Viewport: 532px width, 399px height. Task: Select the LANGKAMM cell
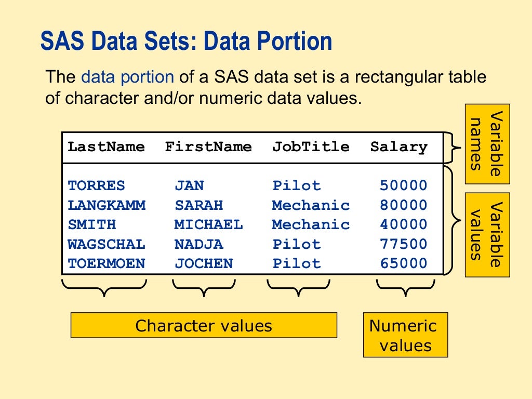coord(107,205)
